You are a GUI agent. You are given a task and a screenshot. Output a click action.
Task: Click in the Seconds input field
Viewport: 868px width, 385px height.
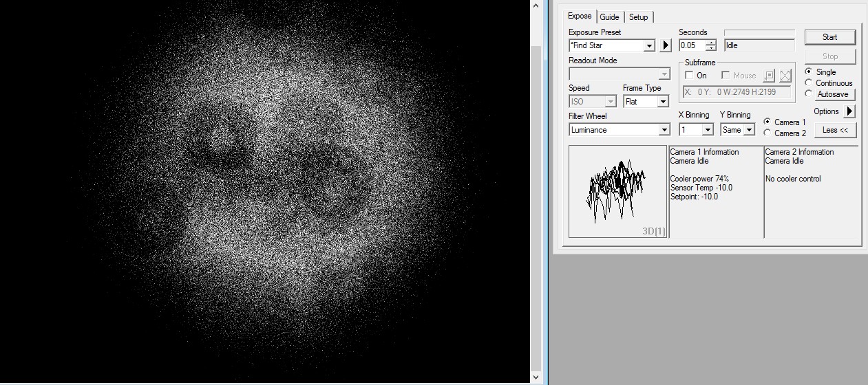point(692,45)
